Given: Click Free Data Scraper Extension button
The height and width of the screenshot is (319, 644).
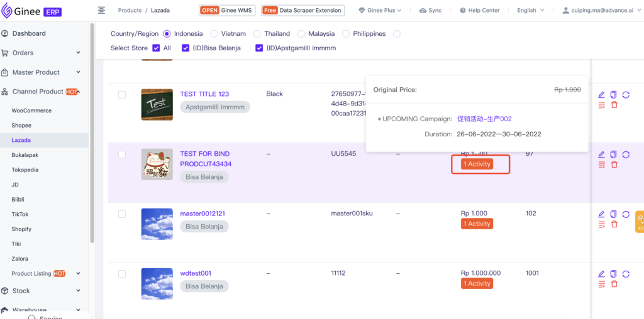Looking at the screenshot, I should tap(303, 10).
